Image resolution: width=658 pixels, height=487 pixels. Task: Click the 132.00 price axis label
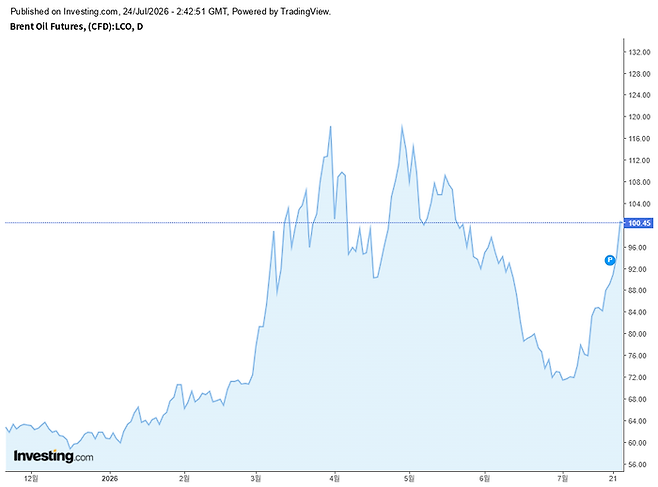[x=639, y=52]
